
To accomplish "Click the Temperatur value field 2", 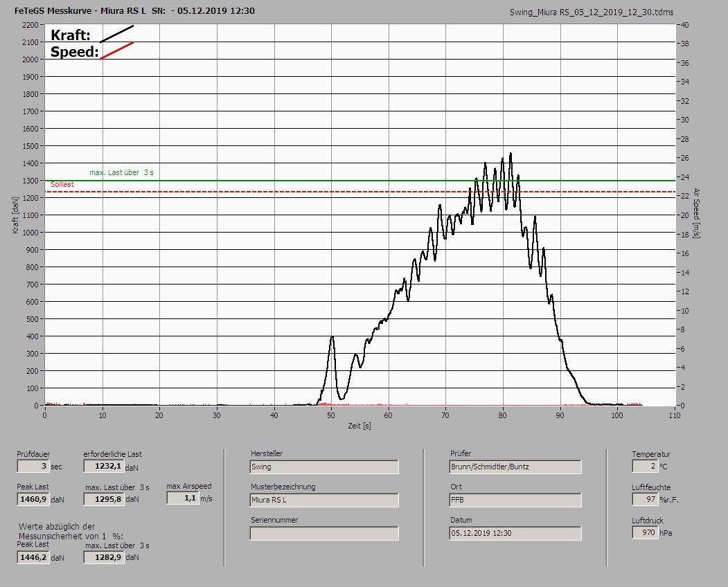I will pos(645,466).
